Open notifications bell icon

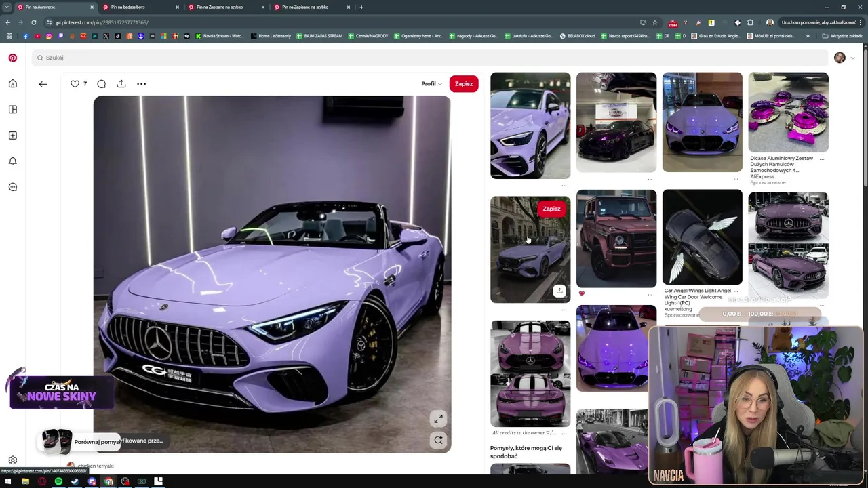(x=12, y=161)
